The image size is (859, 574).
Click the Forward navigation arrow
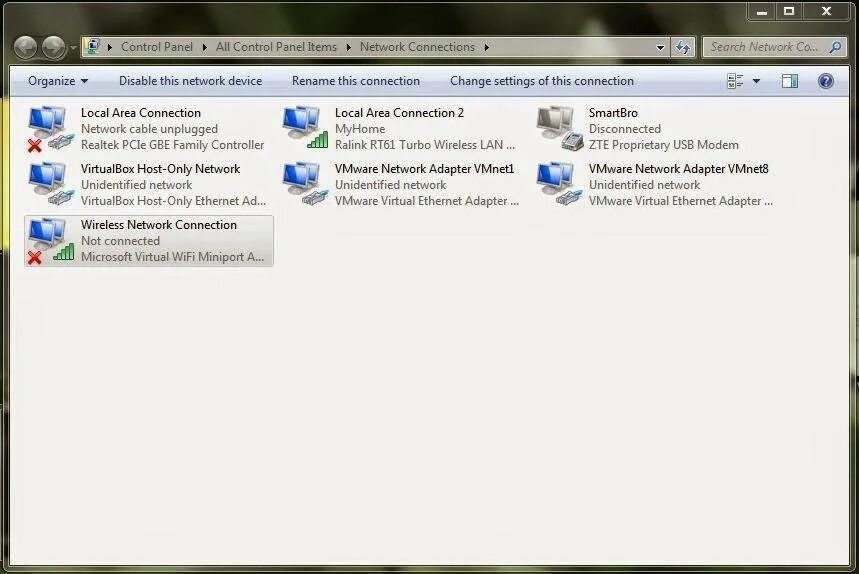pyautogui.click(x=54, y=48)
